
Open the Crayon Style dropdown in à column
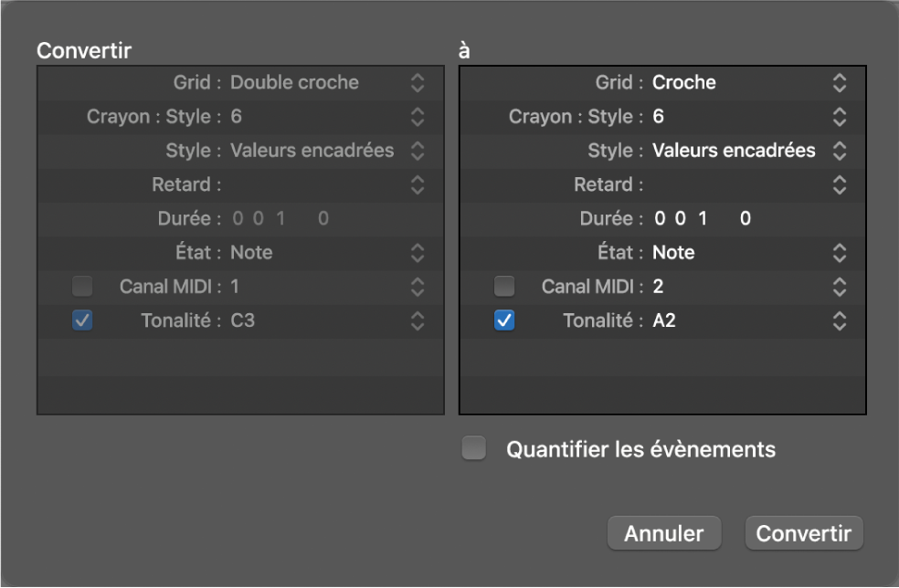839,116
